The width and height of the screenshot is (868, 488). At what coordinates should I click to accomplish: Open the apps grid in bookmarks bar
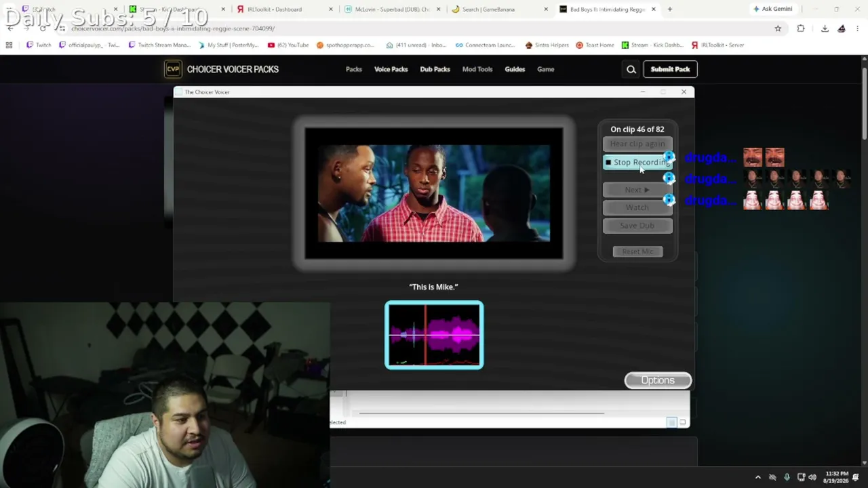pos(9,45)
